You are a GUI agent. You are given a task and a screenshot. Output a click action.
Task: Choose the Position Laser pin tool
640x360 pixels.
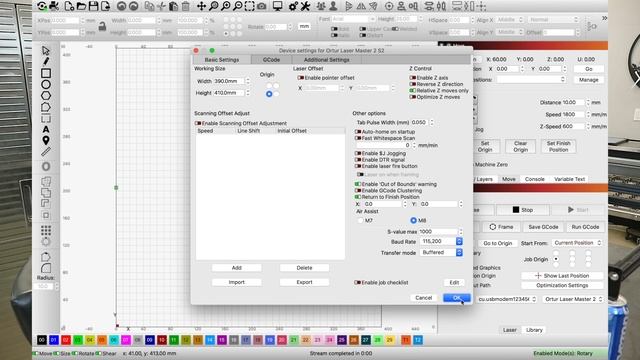pyautogui.click(x=46, y=140)
